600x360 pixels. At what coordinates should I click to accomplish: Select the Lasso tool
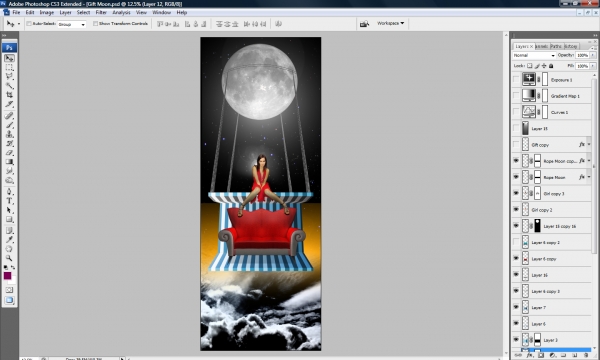(x=9, y=76)
